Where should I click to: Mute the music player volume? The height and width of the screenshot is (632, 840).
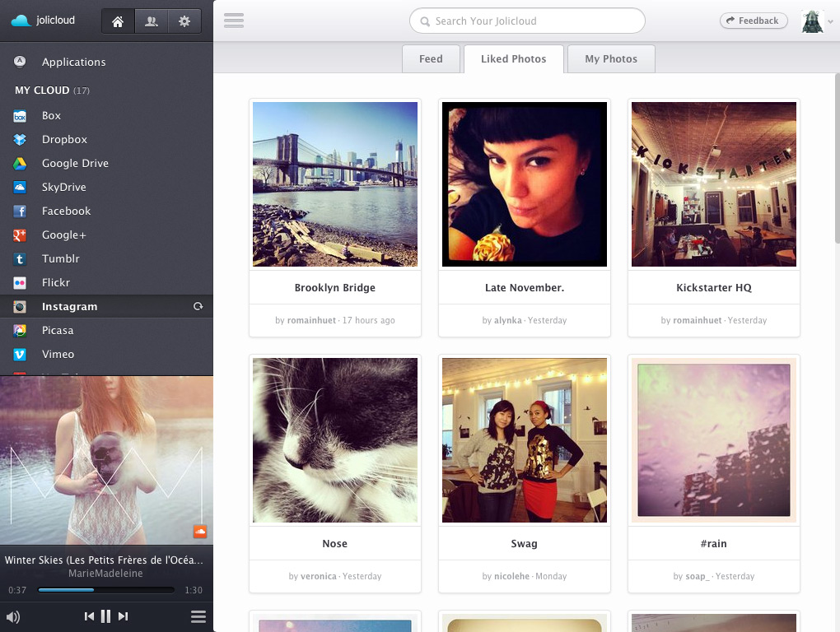coord(14,616)
